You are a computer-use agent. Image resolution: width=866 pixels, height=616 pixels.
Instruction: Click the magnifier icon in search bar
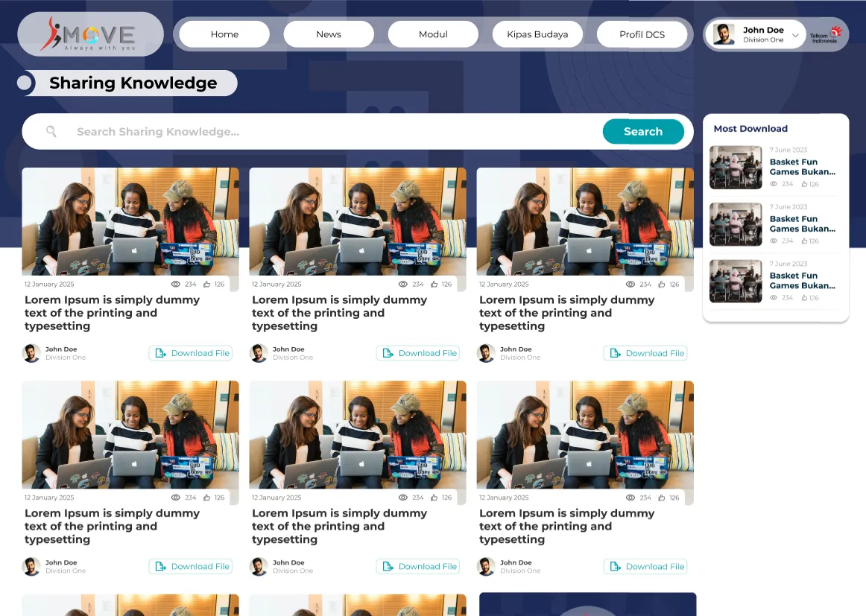pyautogui.click(x=51, y=131)
